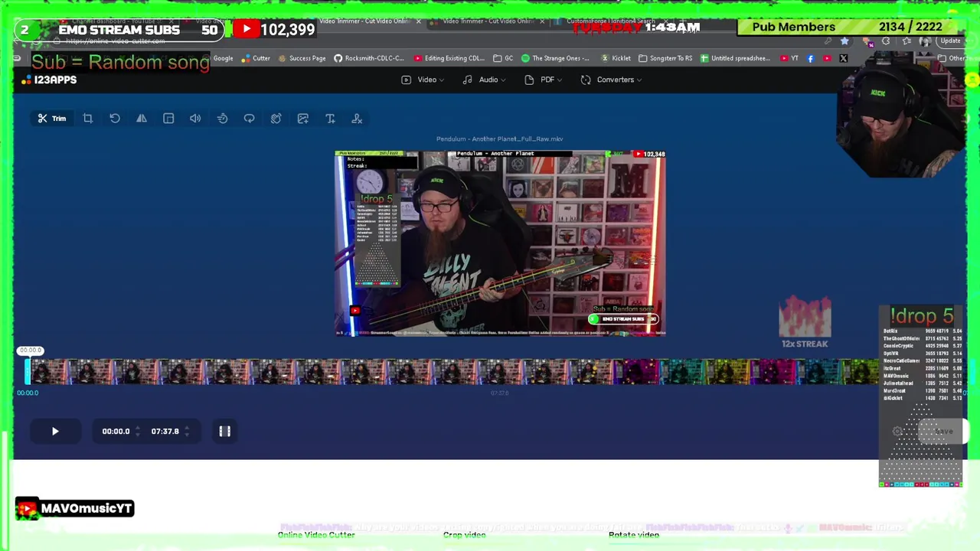
Task: Click the file name Pendulum - Another Planet_Full_Raw.mkv
Action: point(499,139)
